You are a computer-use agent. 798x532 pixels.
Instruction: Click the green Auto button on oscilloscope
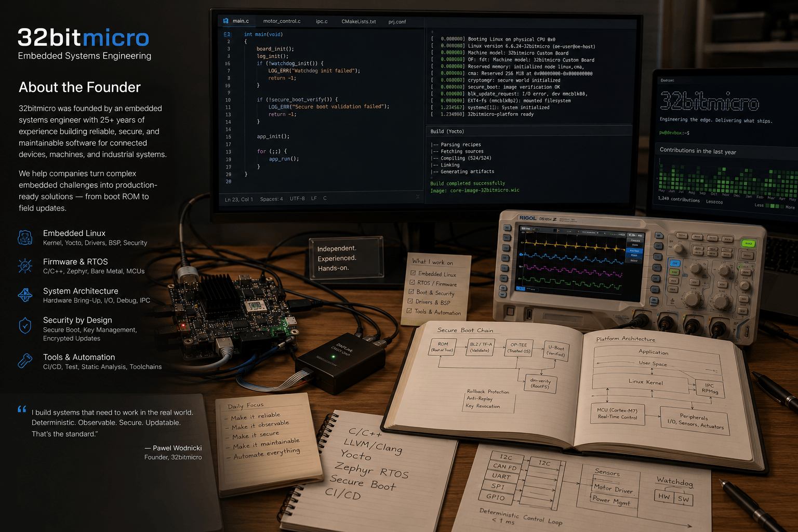click(748, 244)
